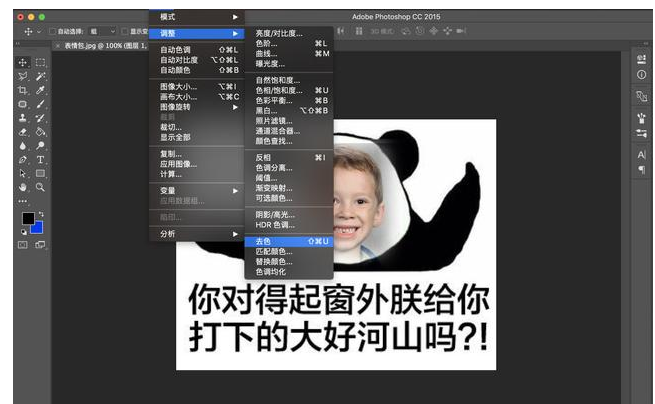Reset default foreground and background colors

pyautogui.click(x=24, y=232)
